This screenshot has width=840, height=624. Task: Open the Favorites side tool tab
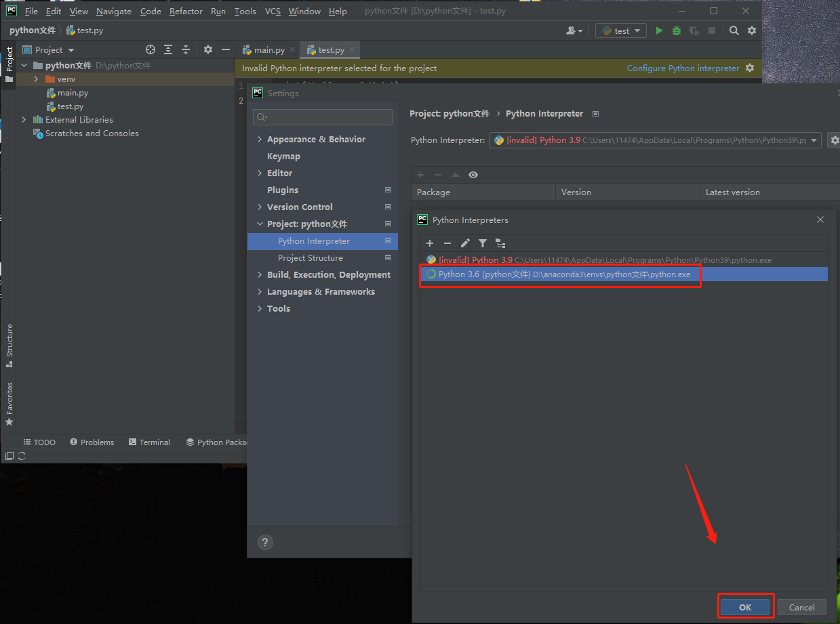9,404
